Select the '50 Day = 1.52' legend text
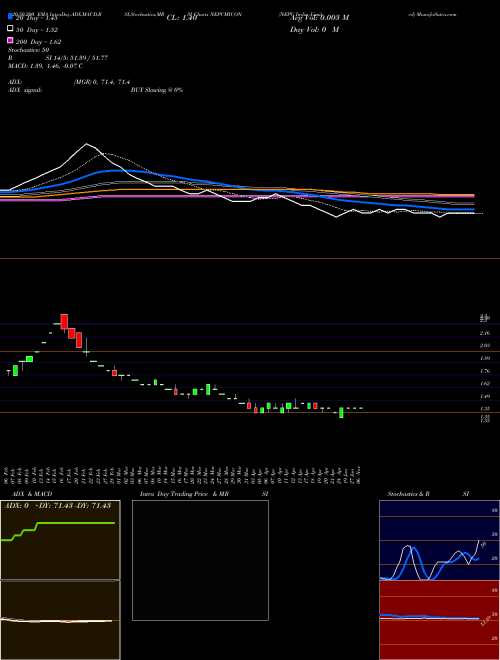The height and width of the screenshot is (660, 500). (37, 30)
